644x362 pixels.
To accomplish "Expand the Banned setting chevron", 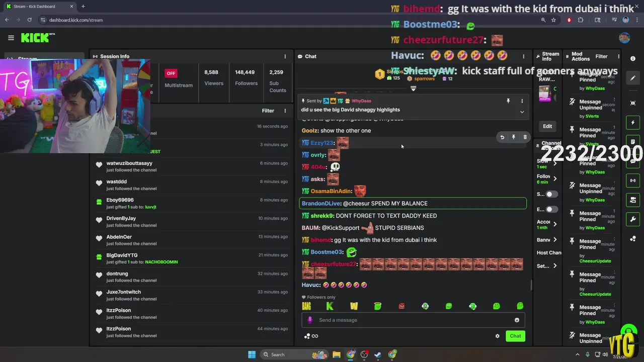I will pos(555,240).
